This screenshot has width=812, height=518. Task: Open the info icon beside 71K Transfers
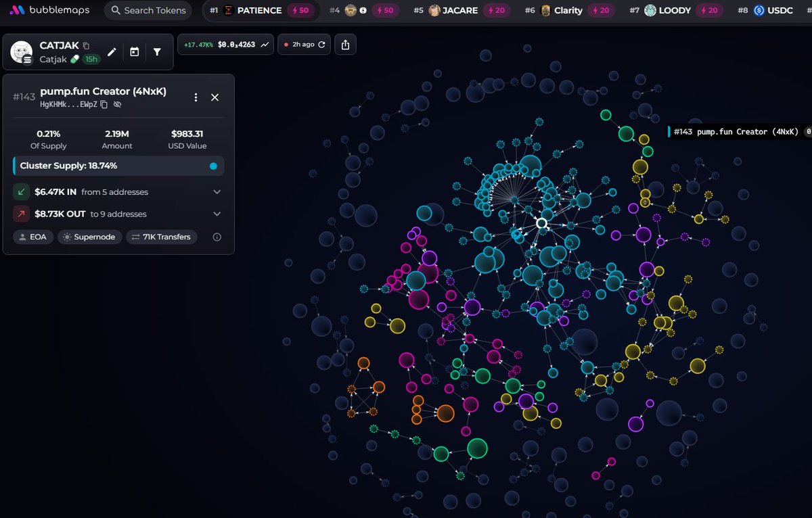pyautogui.click(x=217, y=237)
